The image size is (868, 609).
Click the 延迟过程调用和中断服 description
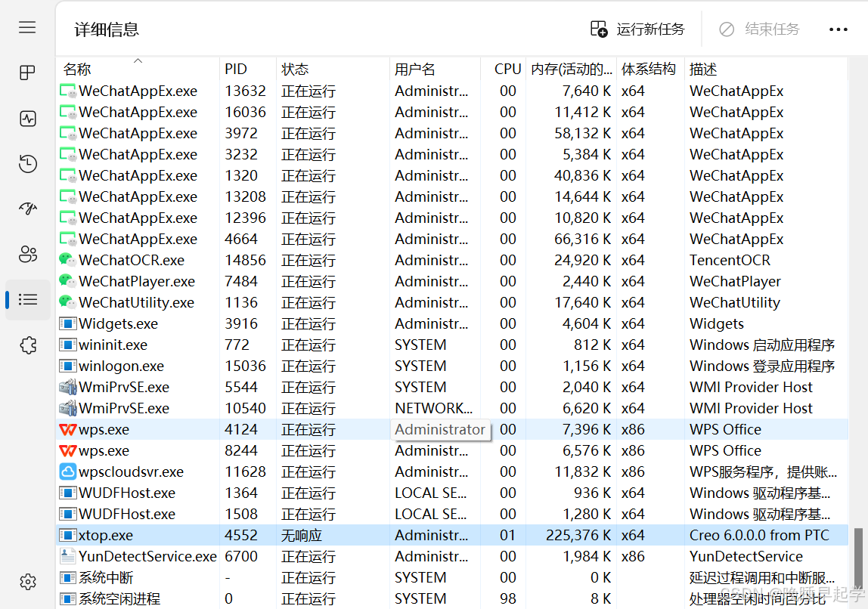click(761, 578)
